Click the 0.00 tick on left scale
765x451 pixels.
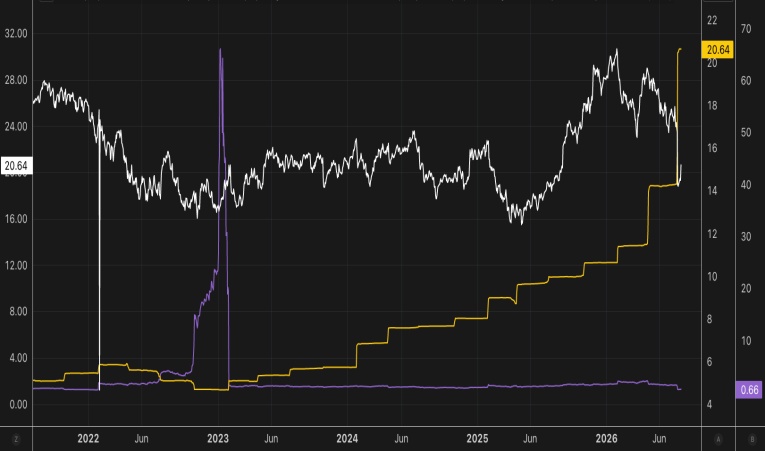coord(18,404)
